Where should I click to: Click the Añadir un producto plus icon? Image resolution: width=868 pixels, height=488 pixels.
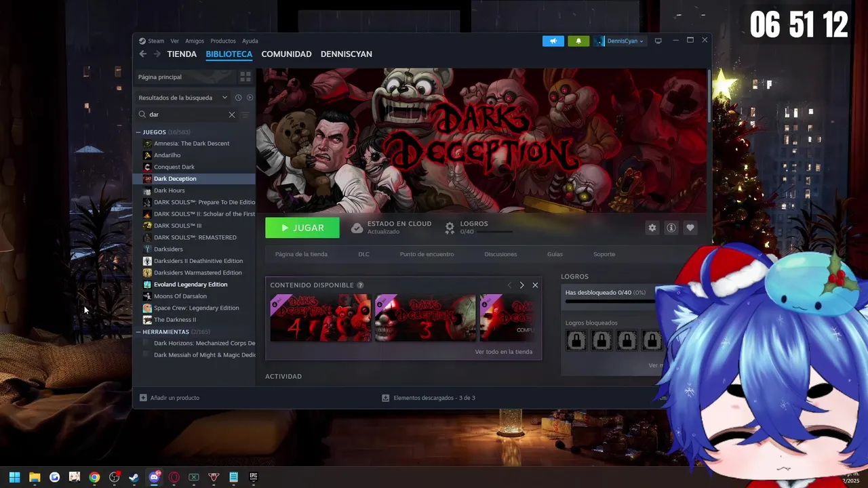point(143,398)
